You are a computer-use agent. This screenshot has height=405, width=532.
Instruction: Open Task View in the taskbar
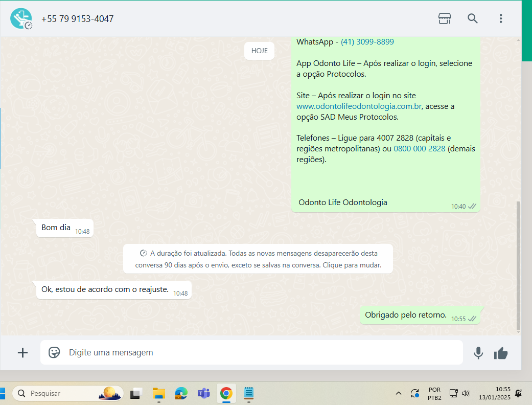pos(136,393)
